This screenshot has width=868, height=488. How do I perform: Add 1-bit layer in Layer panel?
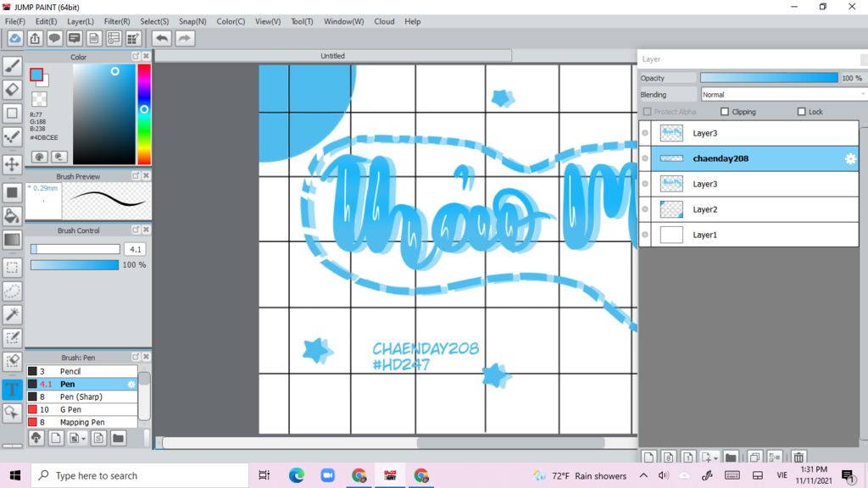tap(687, 457)
